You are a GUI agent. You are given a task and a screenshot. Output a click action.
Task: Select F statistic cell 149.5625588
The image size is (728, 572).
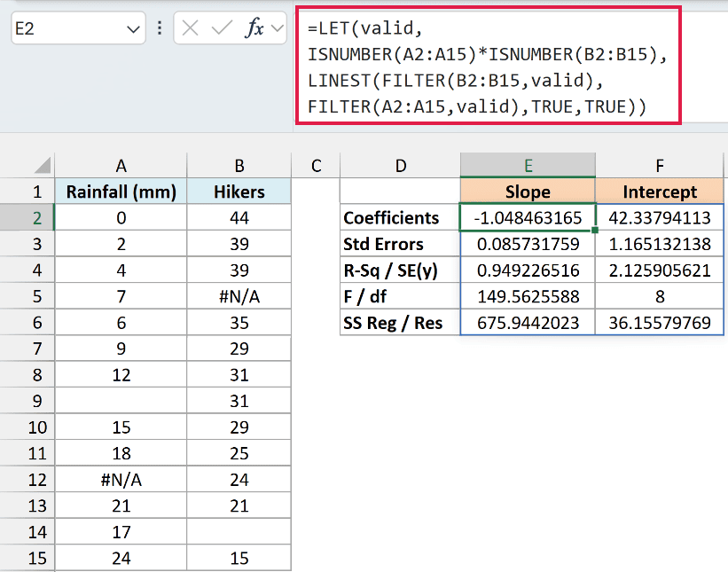528,296
